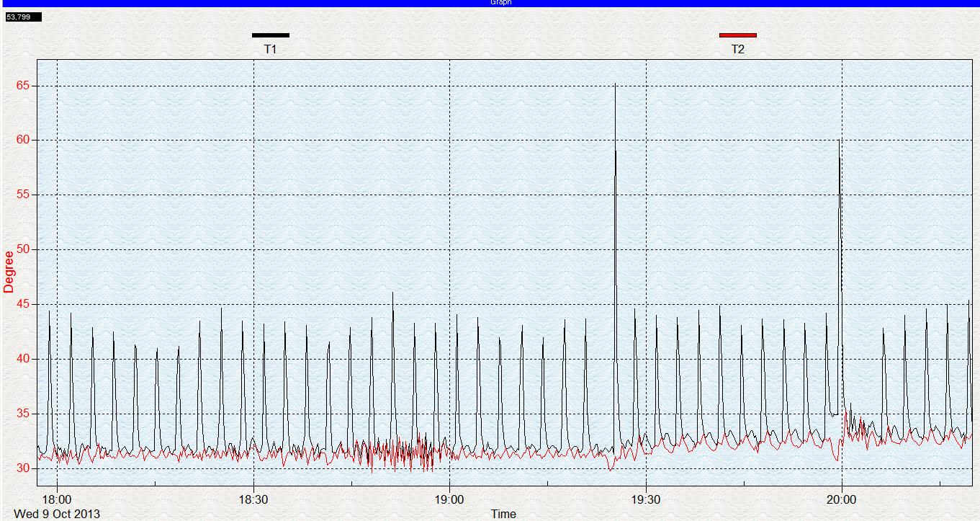Click the black T1 legend line swatch

pos(271,35)
